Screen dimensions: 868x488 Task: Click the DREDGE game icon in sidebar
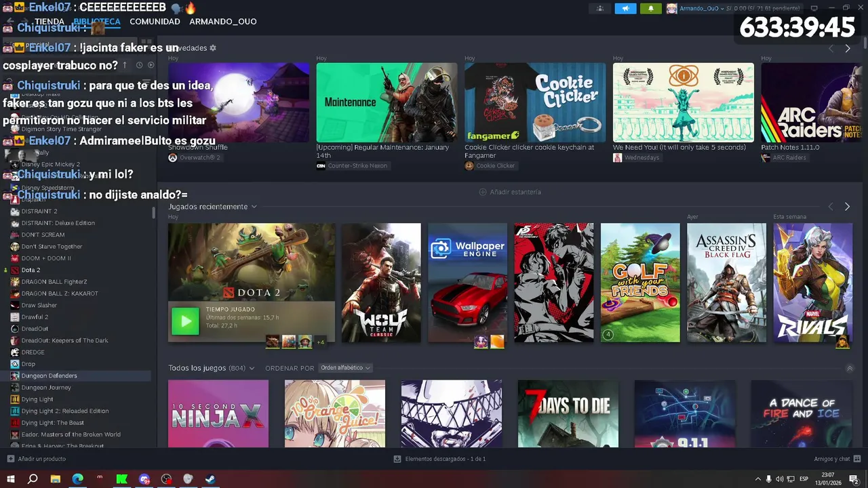tap(15, 352)
